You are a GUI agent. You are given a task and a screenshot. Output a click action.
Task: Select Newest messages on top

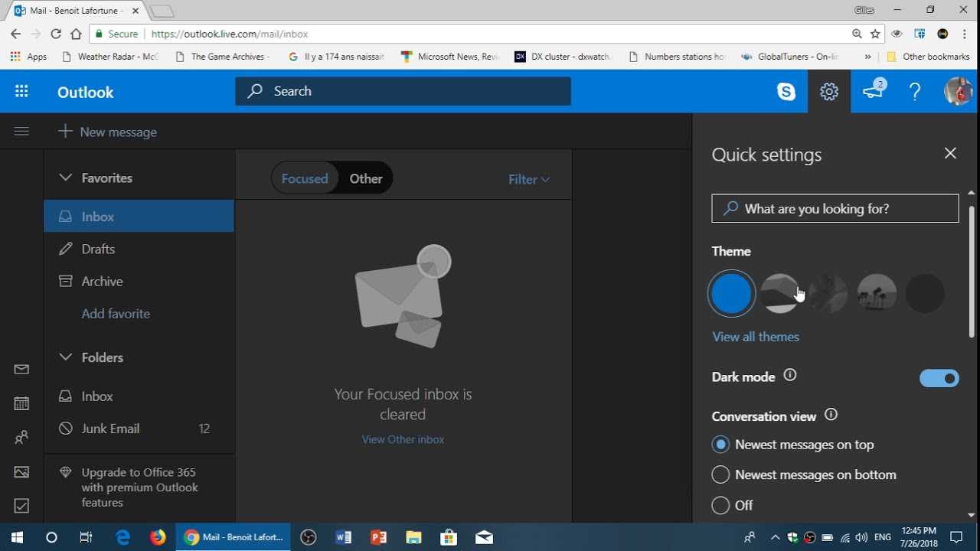point(720,445)
